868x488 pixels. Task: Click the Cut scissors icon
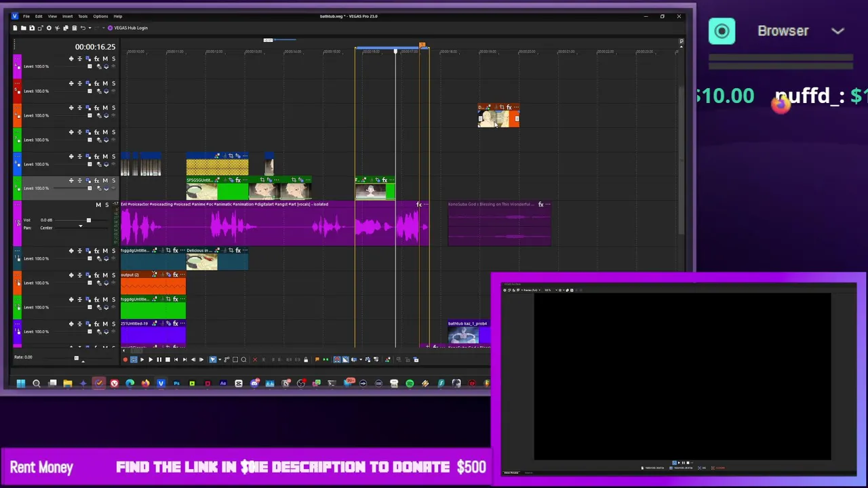click(x=58, y=28)
